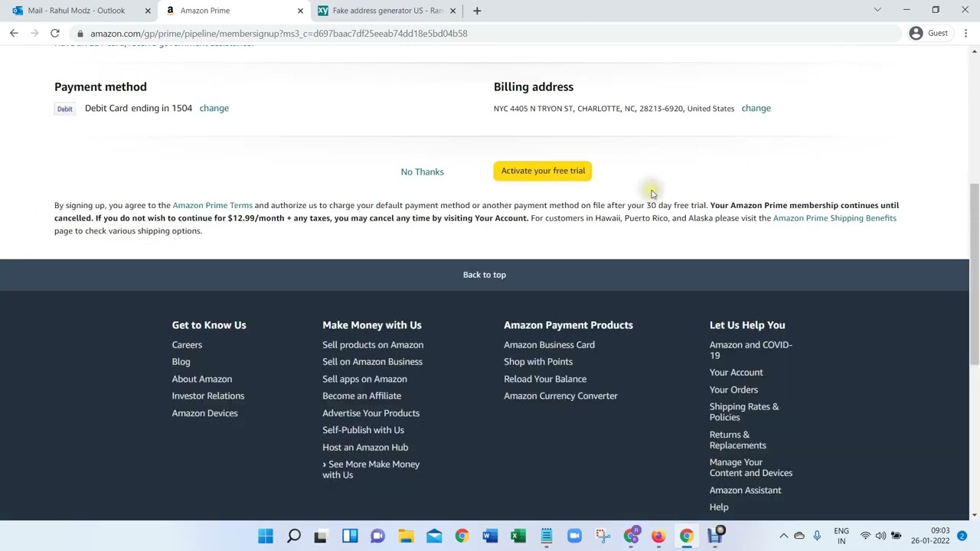Image resolution: width=980 pixels, height=551 pixels.
Task: Click the browser back arrow
Action: point(14,33)
